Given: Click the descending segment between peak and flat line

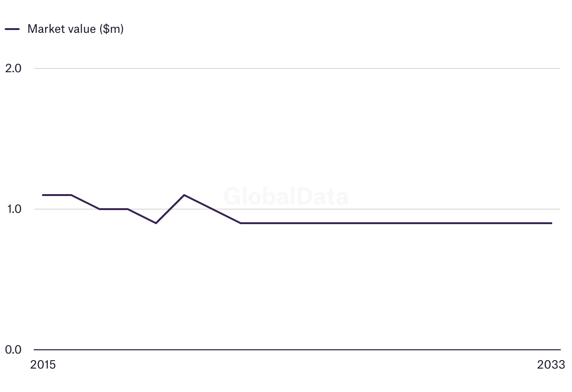Looking at the screenshot, I should pos(212,209).
